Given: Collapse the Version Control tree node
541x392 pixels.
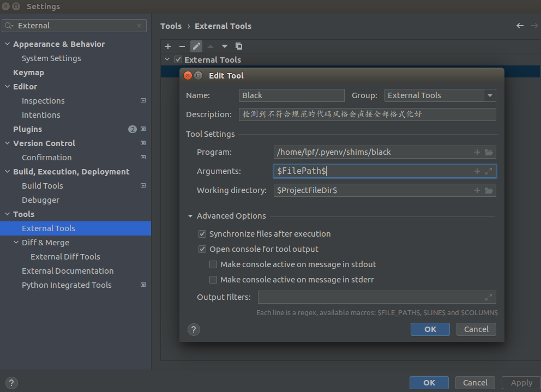Looking at the screenshot, I should (7, 143).
